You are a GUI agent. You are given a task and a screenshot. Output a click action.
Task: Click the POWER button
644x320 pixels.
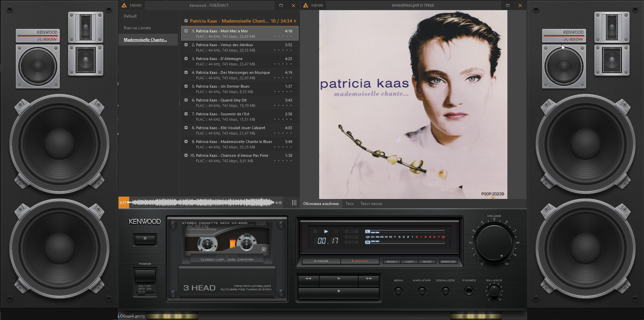tap(145, 275)
